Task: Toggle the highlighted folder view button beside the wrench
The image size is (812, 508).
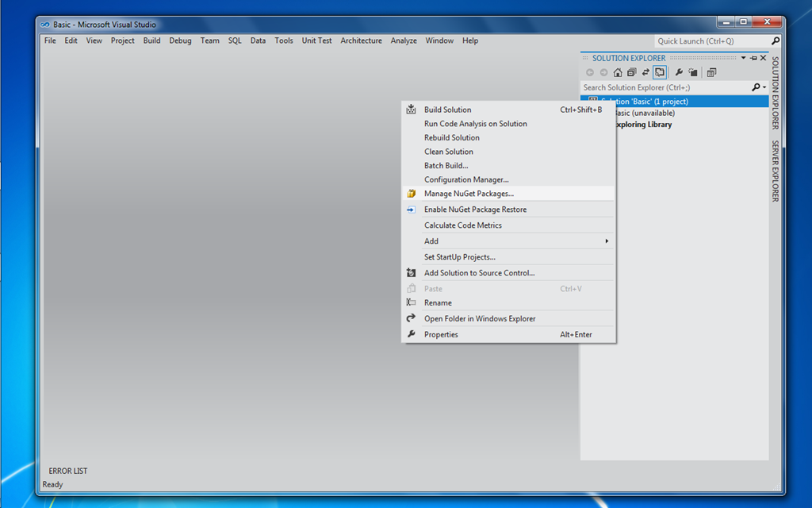Action: coord(659,72)
